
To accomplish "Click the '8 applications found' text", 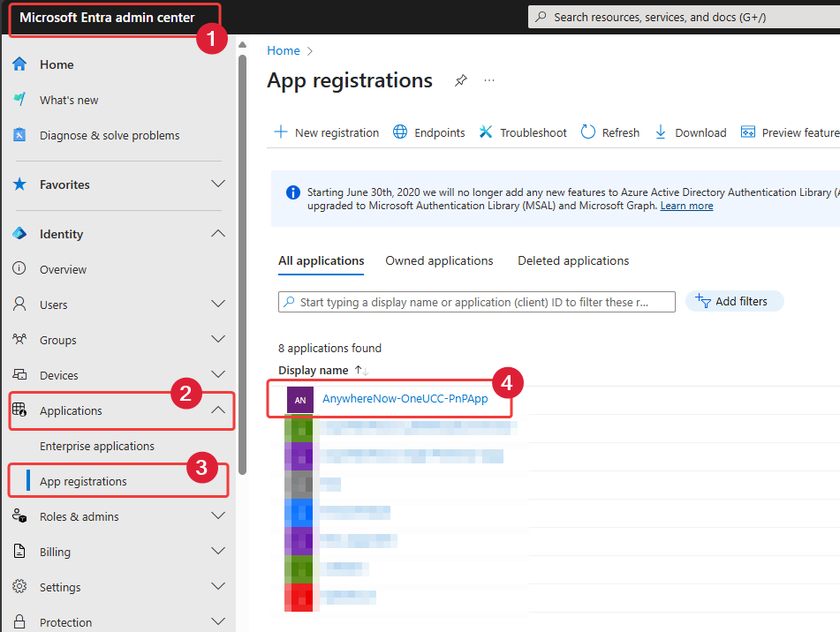I will (329, 349).
